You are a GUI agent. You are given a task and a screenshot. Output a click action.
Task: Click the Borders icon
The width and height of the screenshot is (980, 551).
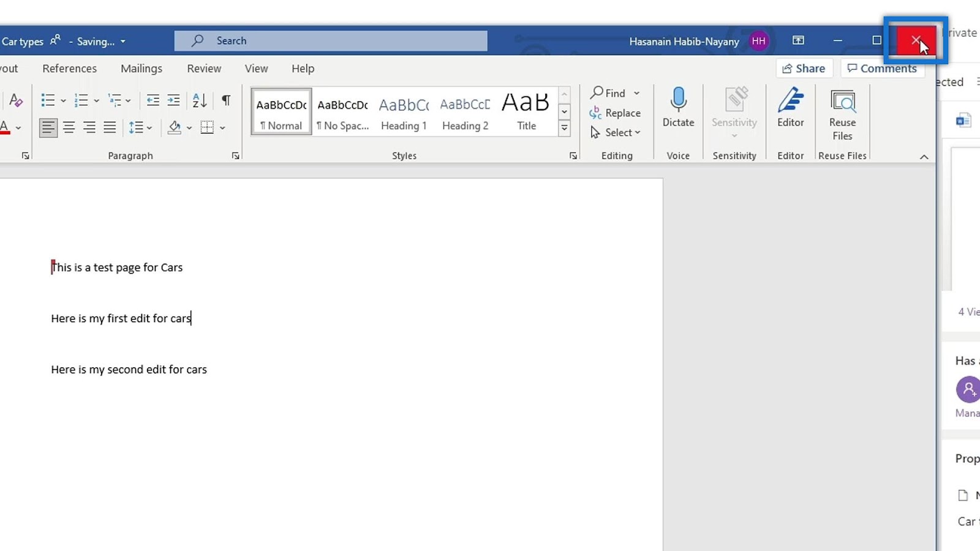(208, 127)
